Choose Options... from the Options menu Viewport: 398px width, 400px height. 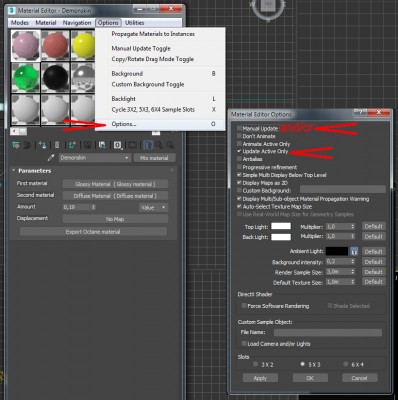tap(124, 124)
